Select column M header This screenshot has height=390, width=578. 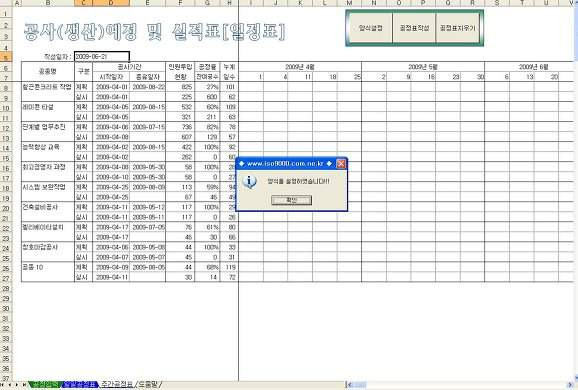click(349, 3)
